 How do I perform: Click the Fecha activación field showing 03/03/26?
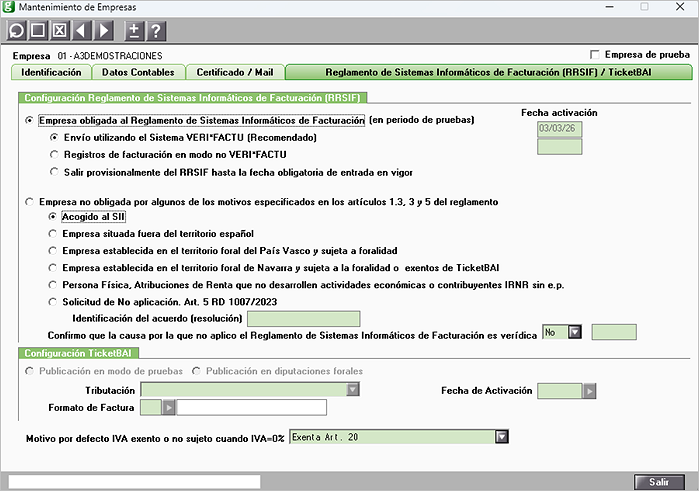click(559, 128)
